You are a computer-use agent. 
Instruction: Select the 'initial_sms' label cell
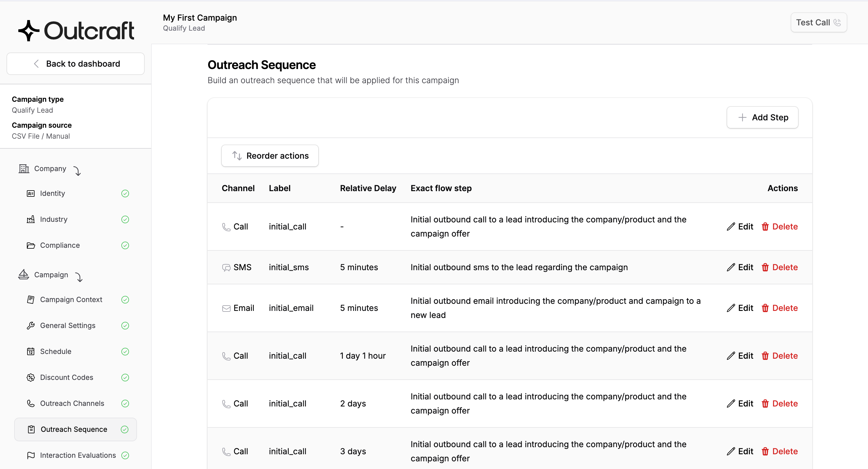[289, 267]
